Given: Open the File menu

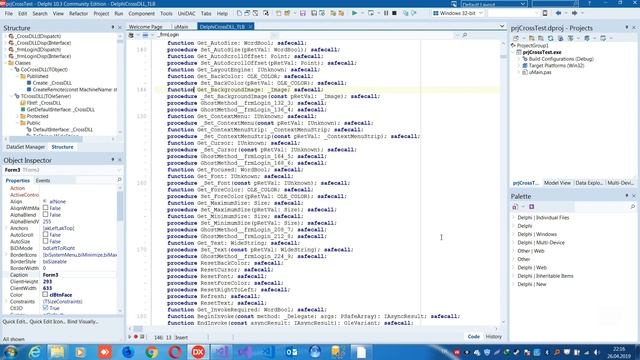Looking at the screenshot, I should [9, 13].
